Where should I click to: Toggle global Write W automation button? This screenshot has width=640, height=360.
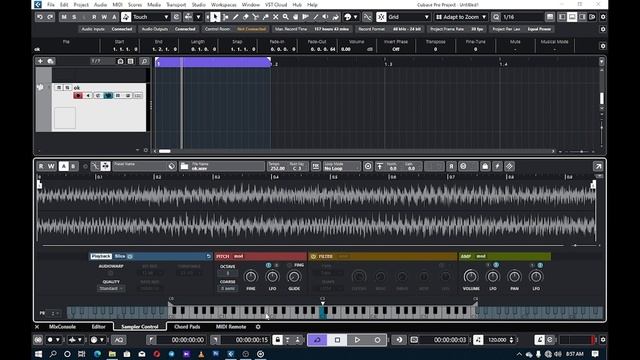(x=104, y=17)
